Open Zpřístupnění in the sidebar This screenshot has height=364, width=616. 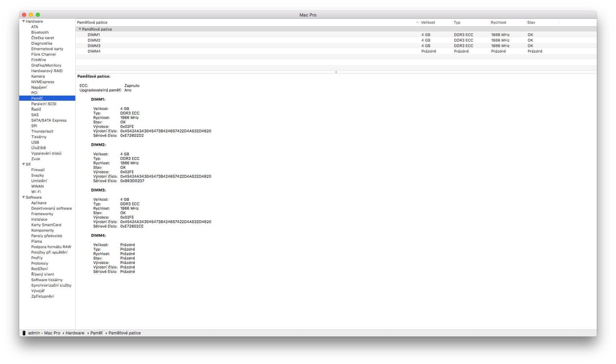click(x=43, y=296)
